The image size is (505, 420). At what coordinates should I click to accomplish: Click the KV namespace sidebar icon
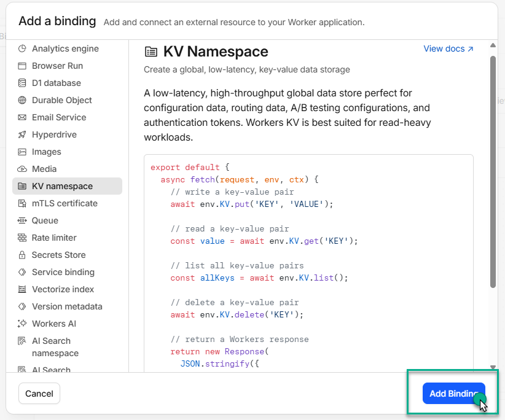pos(22,186)
